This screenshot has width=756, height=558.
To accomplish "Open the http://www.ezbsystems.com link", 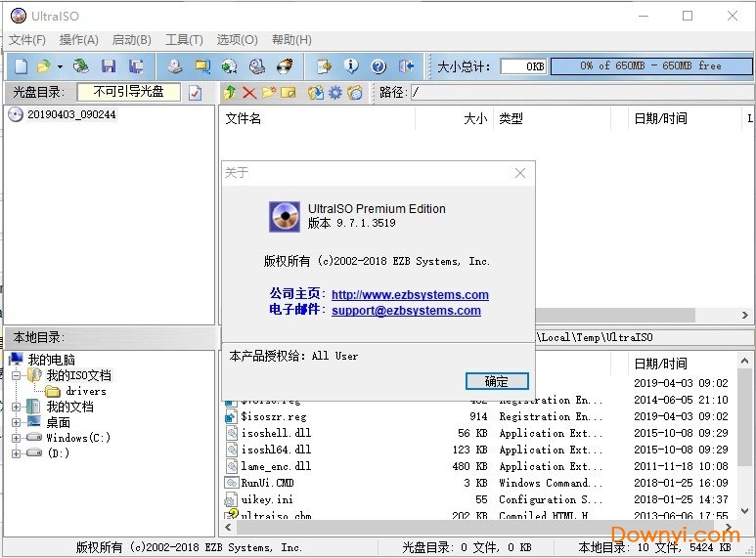I will [410, 294].
